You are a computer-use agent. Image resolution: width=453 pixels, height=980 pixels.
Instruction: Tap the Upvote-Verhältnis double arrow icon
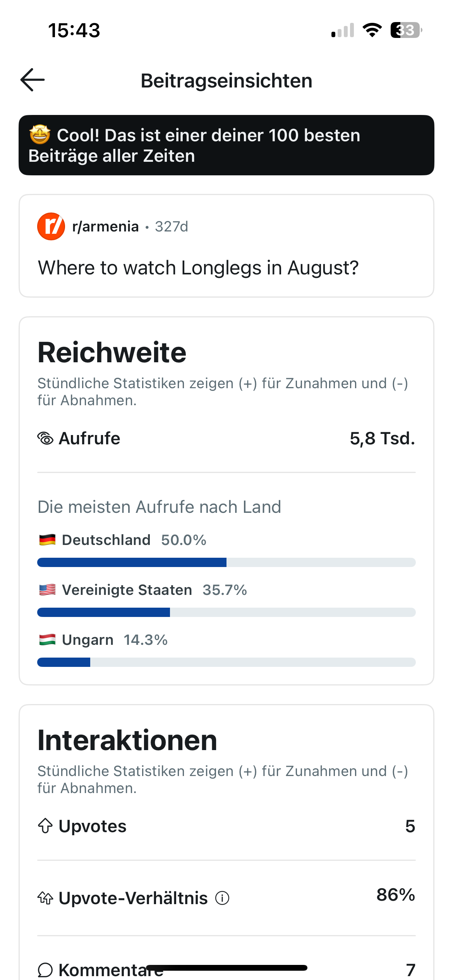(45, 898)
